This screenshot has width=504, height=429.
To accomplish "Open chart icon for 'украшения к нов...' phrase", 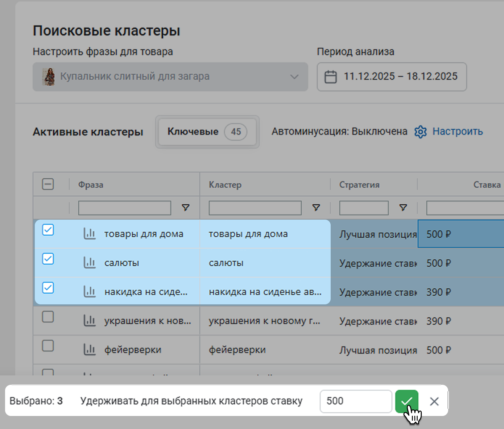I will (x=89, y=321).
